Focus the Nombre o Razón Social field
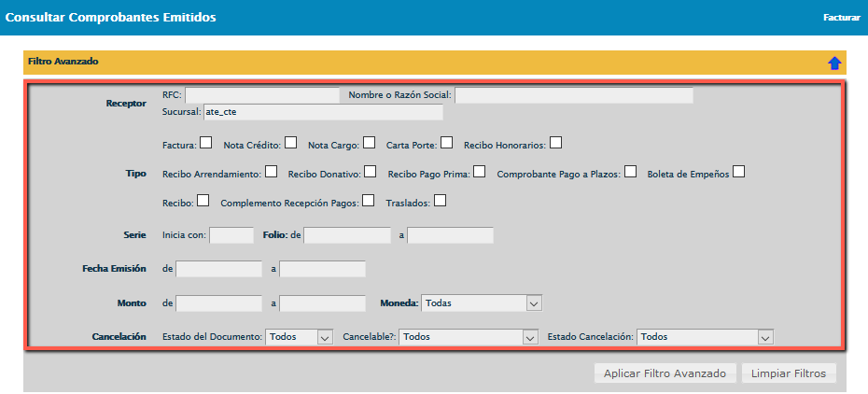 [x=573, y=95]
